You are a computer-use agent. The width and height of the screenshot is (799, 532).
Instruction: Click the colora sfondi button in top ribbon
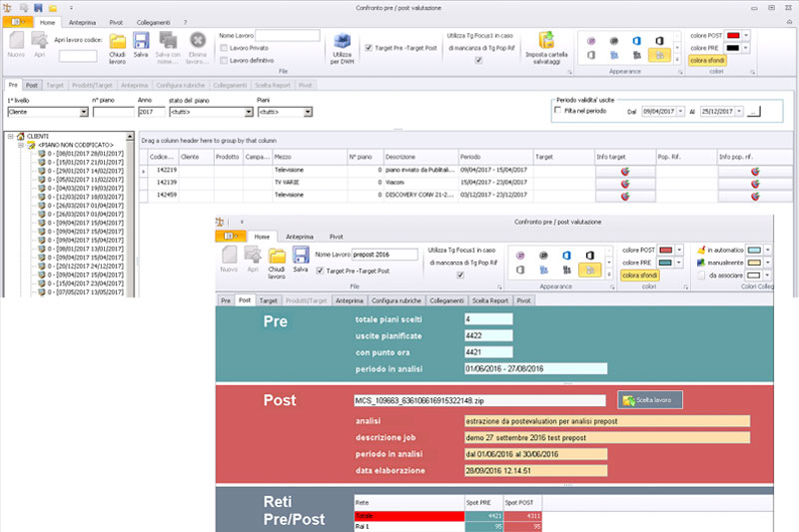click(710, 61)
